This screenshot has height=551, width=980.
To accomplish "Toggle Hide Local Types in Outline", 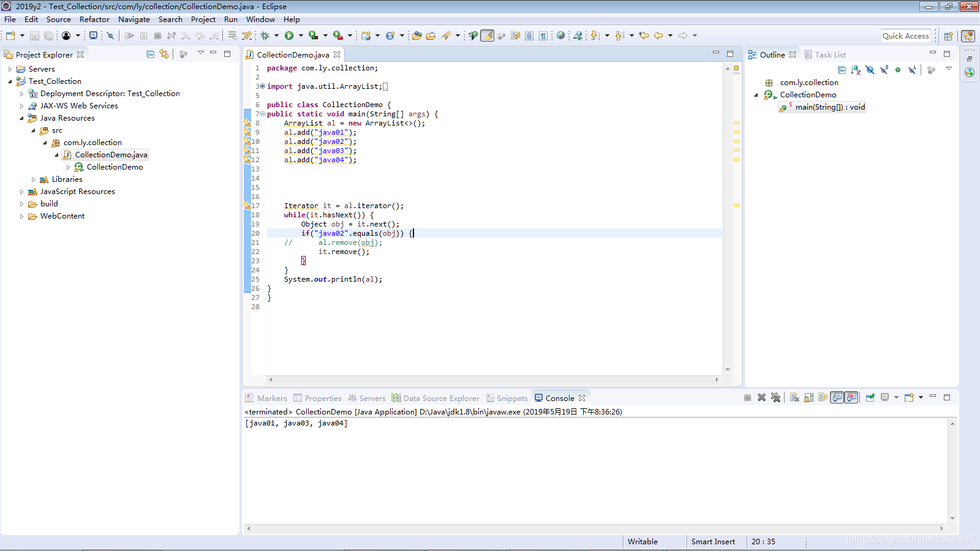I will (x=912, y=70).
